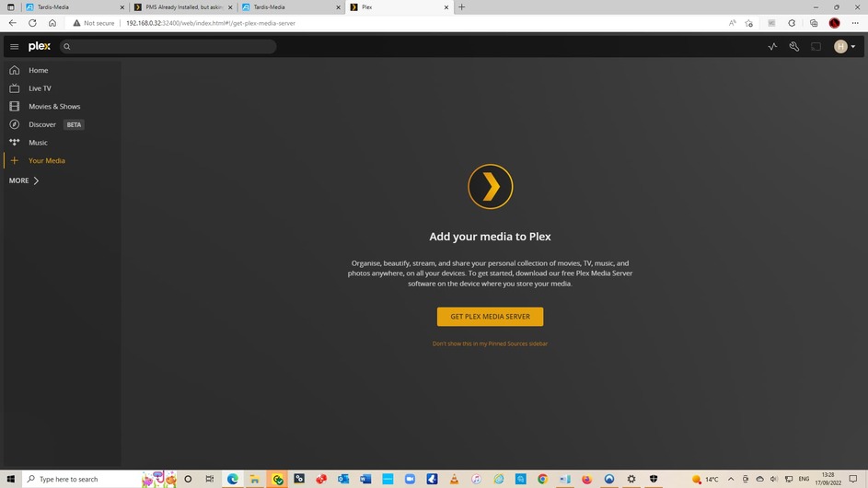Open the notification center icon
Screen dimensions: 868x488
pyautogui.click(x=853, y=479)
